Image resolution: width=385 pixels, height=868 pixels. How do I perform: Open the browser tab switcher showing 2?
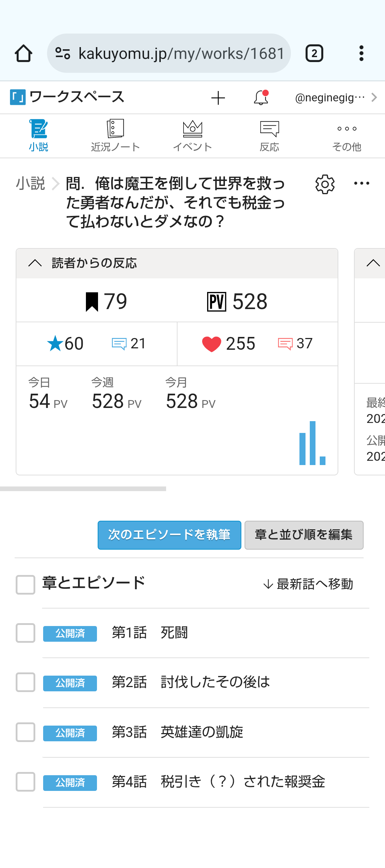tap(314, 54)
